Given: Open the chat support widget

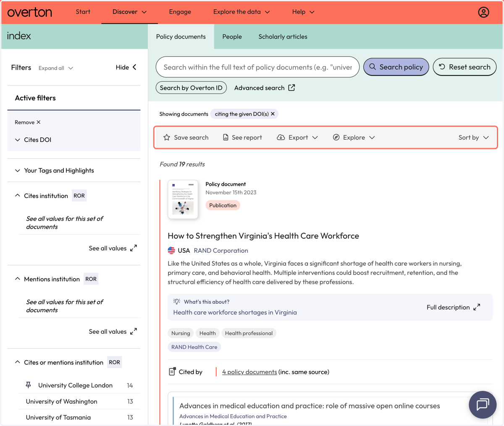Looking at the screenshot, I should point(483,405).
